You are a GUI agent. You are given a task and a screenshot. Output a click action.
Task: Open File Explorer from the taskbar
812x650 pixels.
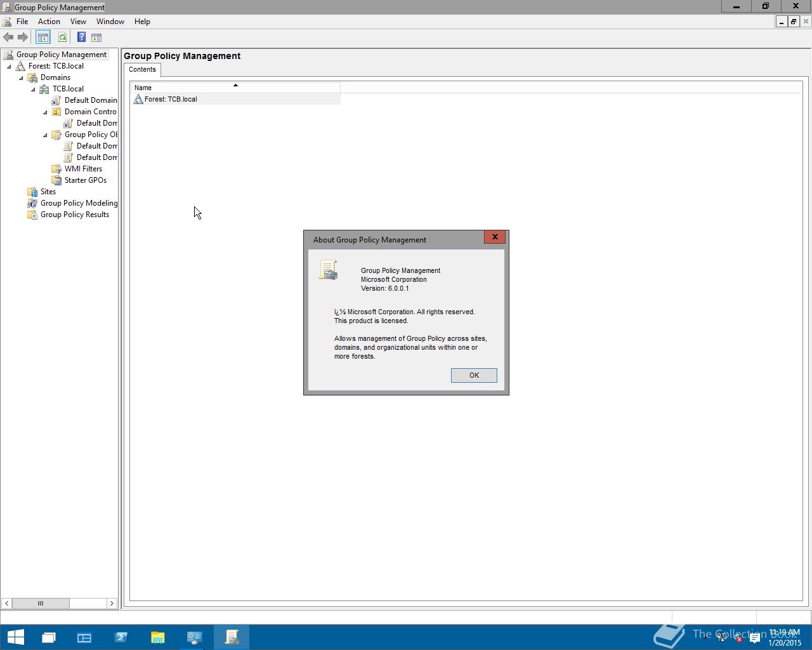click(157, 637)
